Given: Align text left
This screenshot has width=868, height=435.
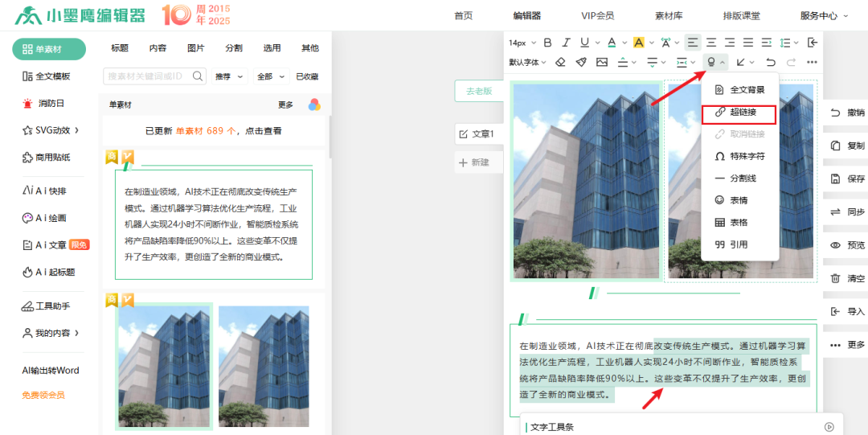Looking at the screenshot, I should 693,42.
